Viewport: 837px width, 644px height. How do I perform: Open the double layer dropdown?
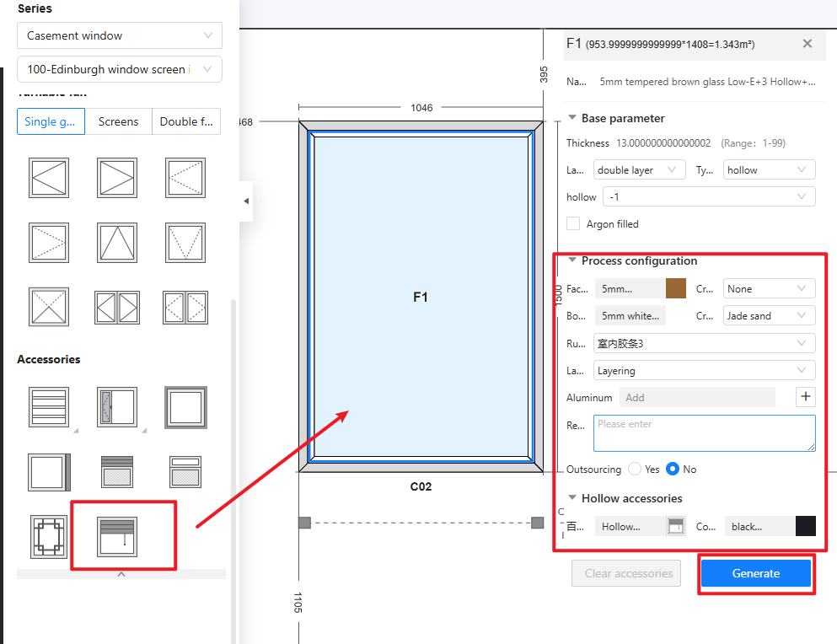(639, 170)
